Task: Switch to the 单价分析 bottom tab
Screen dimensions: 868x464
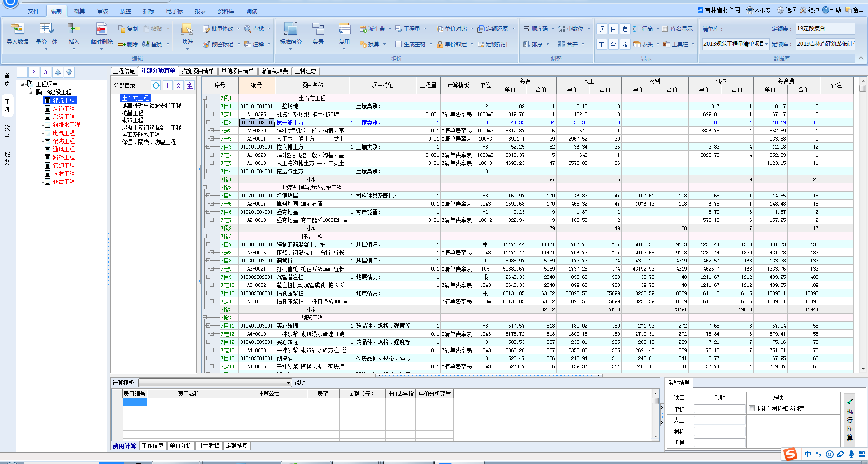Action: (x=180, y=445)
